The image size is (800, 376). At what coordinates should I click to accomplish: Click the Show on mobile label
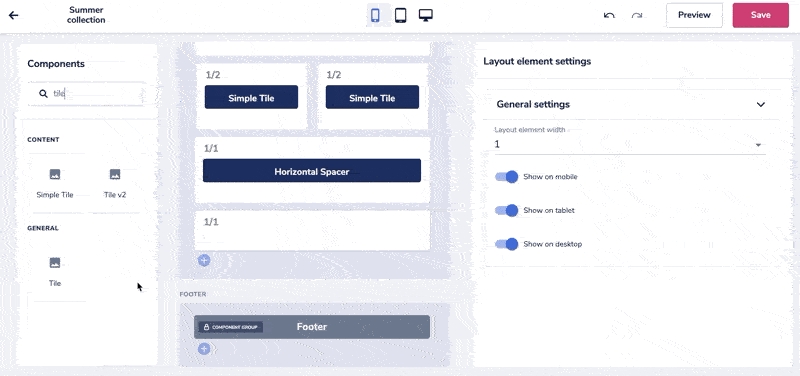tap(551, 177)
